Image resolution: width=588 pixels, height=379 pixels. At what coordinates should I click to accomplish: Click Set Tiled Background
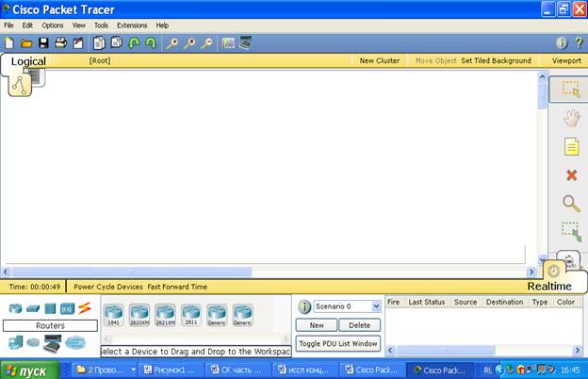coord(496,60)
